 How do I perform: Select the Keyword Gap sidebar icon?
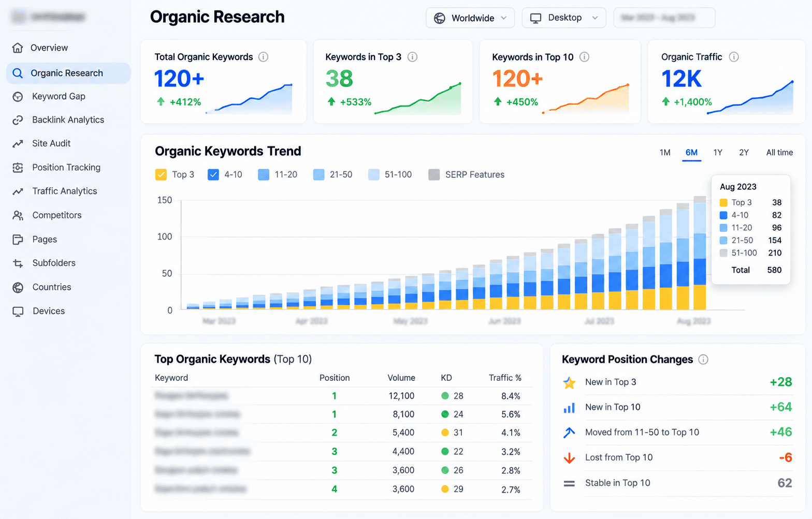pos(18,96)
